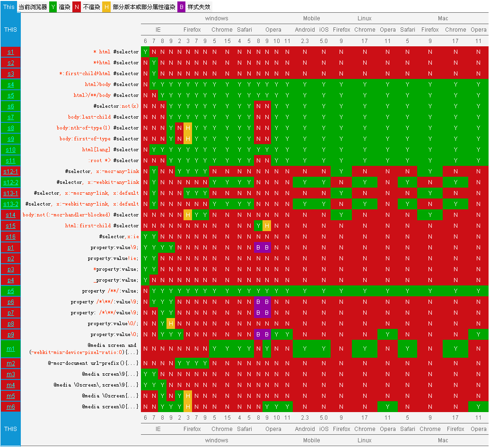Open the p5 row link
The width and height of the screenshot is (490, 448).
(10, 291)
